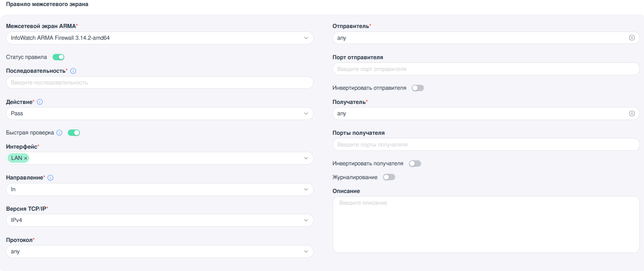Disable the Быстрая проверка toggle
644x271 pixels.
coord(74,133)
